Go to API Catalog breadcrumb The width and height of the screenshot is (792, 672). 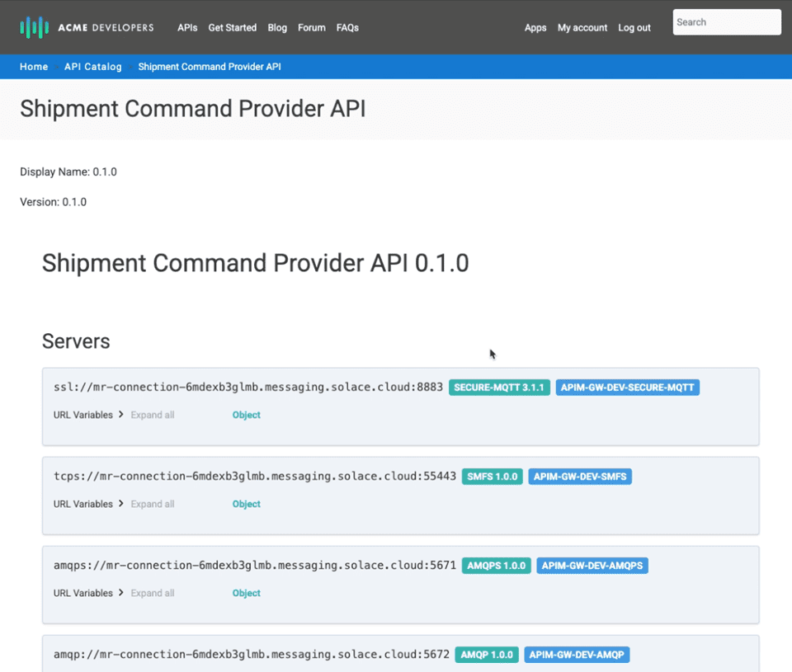[x=93, y=67]
